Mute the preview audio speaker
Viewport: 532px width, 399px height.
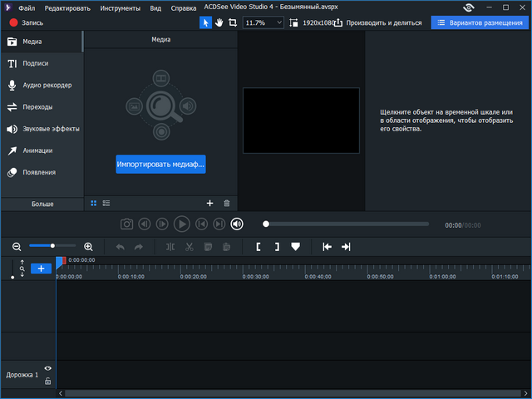[237, 224]
